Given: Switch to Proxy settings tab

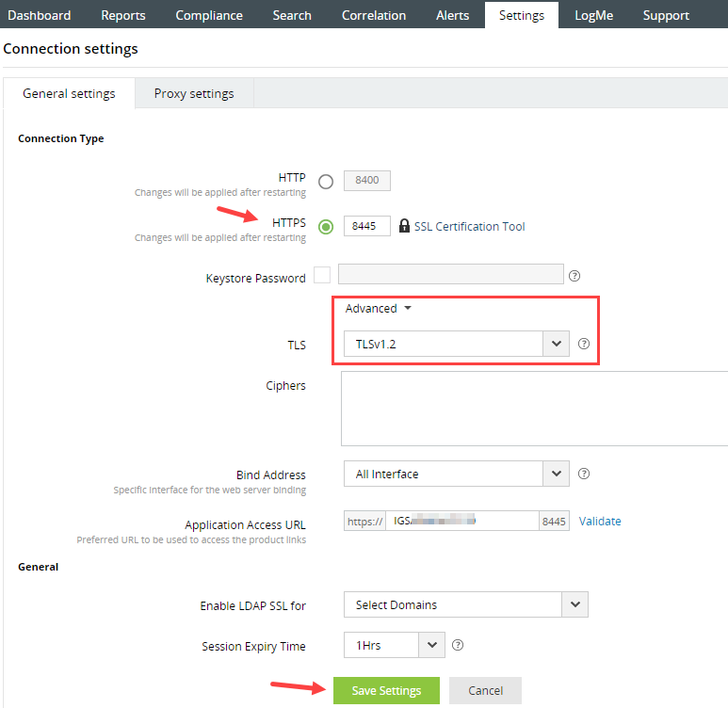Looking at the screenshot, I should tap(194, 93).
